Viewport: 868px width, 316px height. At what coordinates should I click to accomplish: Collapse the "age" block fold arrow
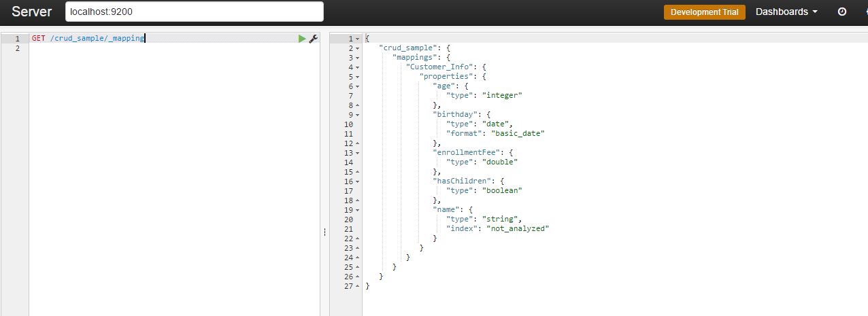point(358,86)
